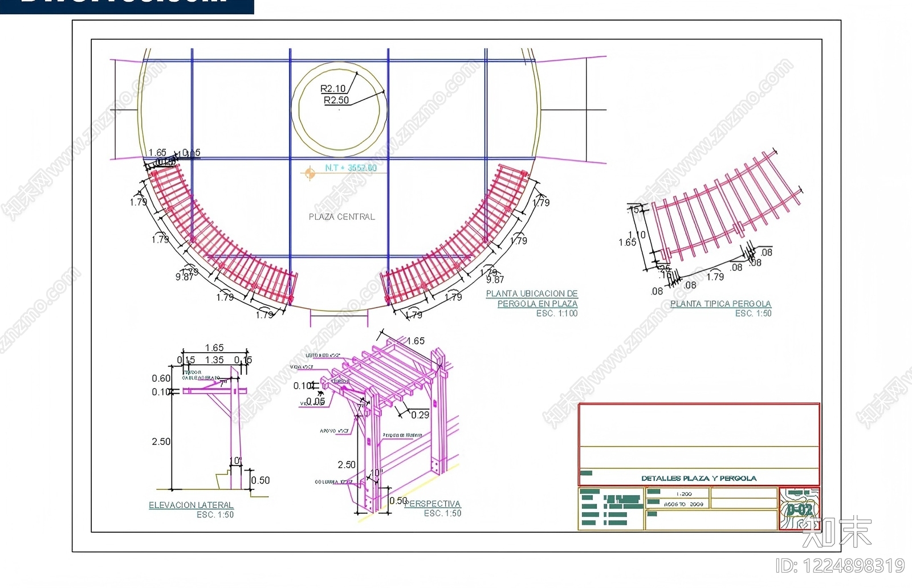Click the PERGOLA EN PLAZA title line
The width and height of the screenshot is (912, 588).
538,304
